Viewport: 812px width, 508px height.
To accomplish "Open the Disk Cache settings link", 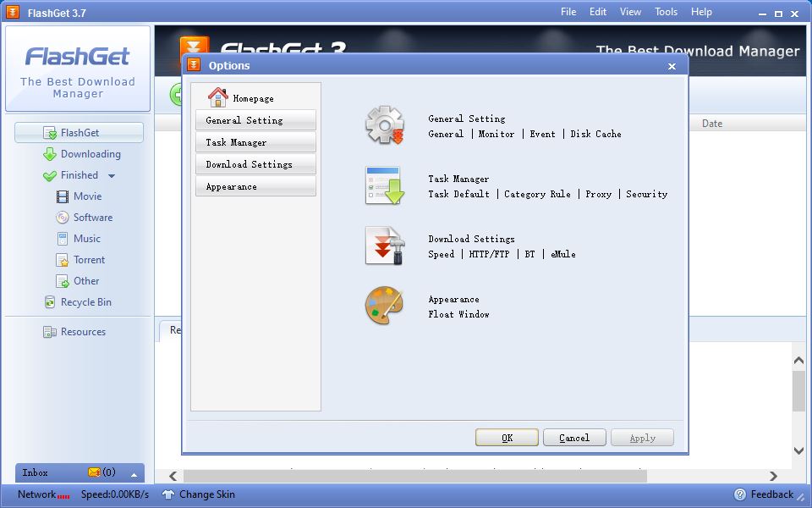I will tap(595, 135).
